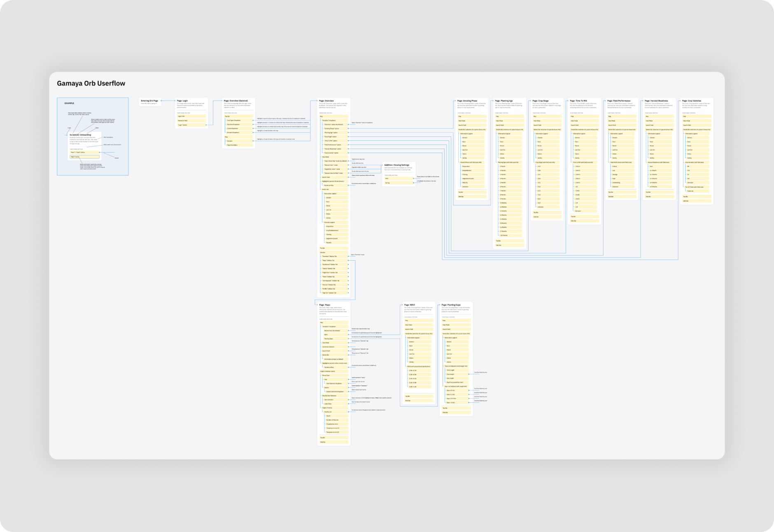
Task: Click the "Addition: Viewing Settings" card title
Action: click(x=397, y=165)
